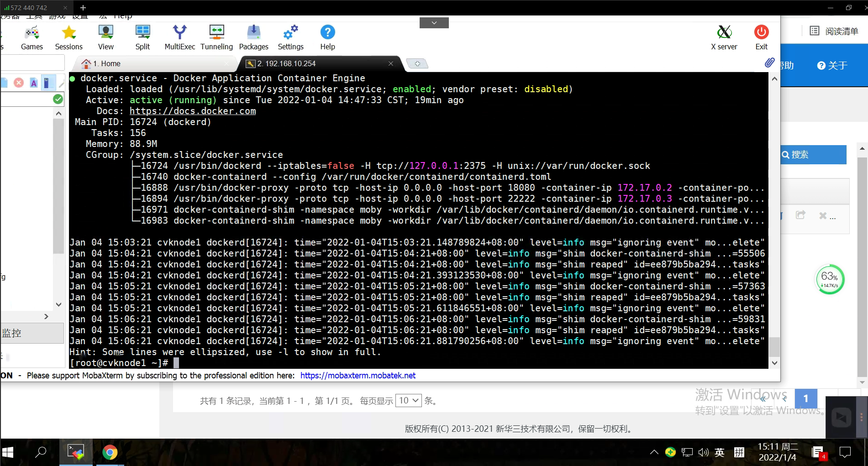The width and height of the screenshot is (868, 466).
Task: Open Chrome from the taskbar
Action: (110, 452)
